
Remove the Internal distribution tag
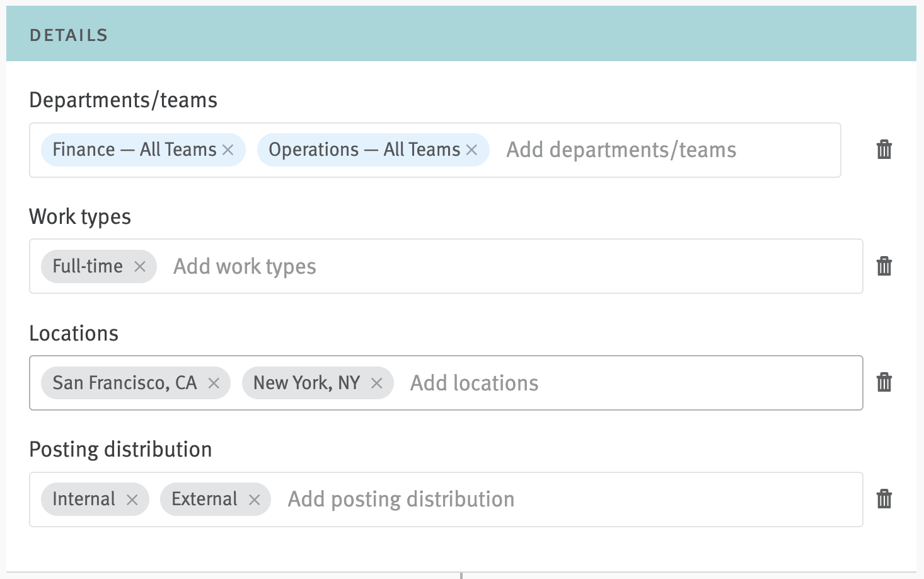point(132,500)
